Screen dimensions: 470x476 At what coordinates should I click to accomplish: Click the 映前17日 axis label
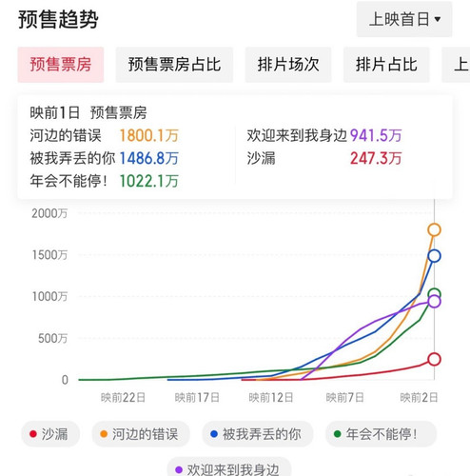click(197, 397)
